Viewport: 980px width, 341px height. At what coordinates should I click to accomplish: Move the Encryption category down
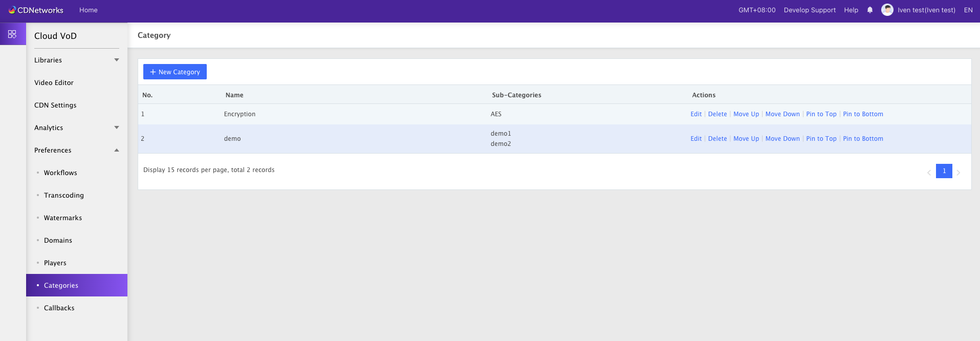(x=782, y=114)
